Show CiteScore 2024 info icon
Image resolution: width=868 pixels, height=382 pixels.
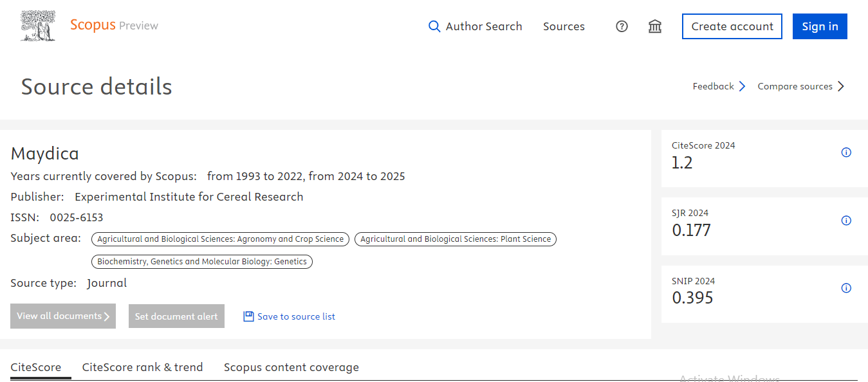point(846,152)
